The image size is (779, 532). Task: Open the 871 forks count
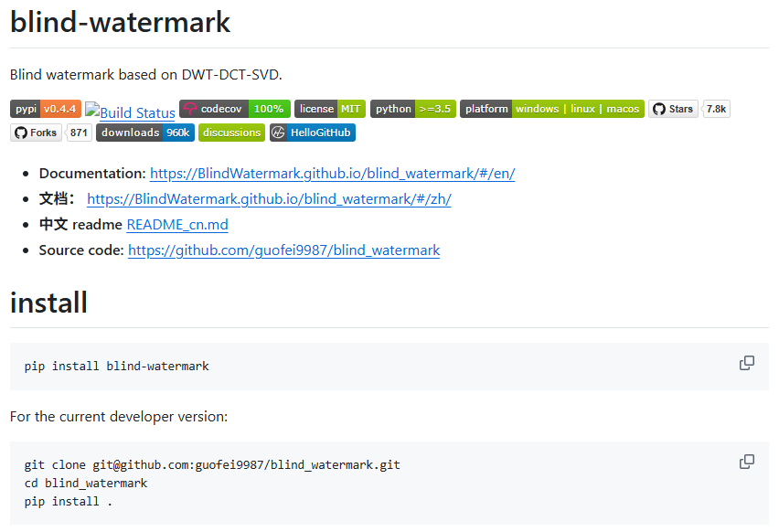click(79, 133)
